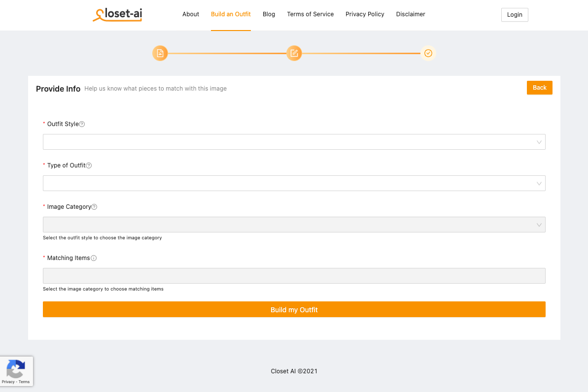
Task: Click the upload image step icon
Action: click(160, 53)
